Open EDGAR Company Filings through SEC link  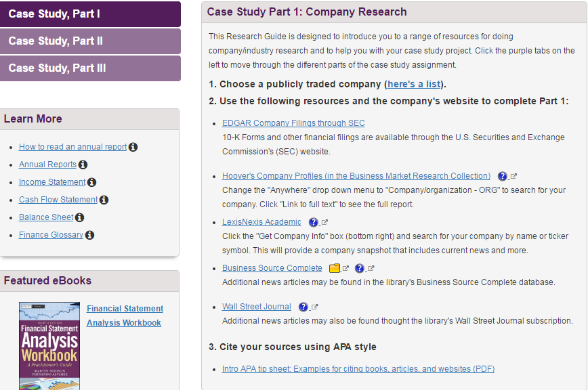click(293, 123)
